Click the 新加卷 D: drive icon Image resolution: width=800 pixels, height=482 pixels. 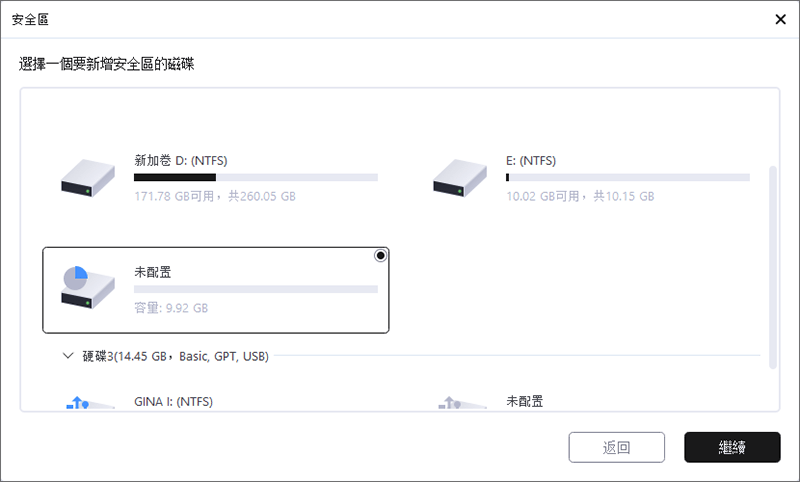(87, 178)
